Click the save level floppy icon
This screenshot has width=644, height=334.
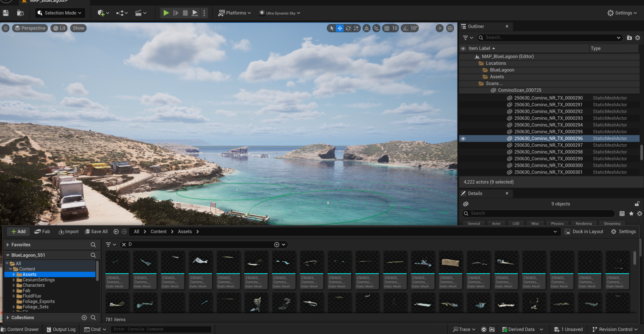point(5,13)
